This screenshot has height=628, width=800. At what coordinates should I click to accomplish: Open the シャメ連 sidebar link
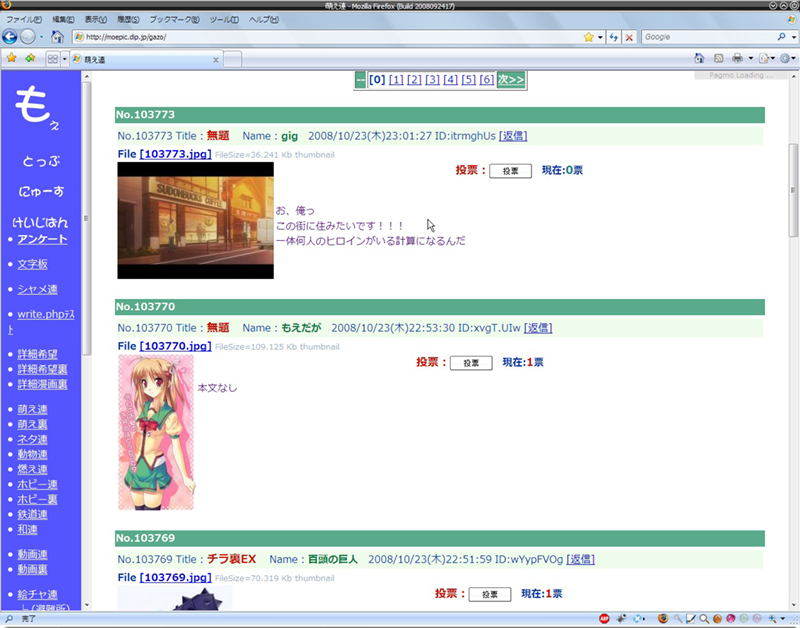click(x=37, y=289)
